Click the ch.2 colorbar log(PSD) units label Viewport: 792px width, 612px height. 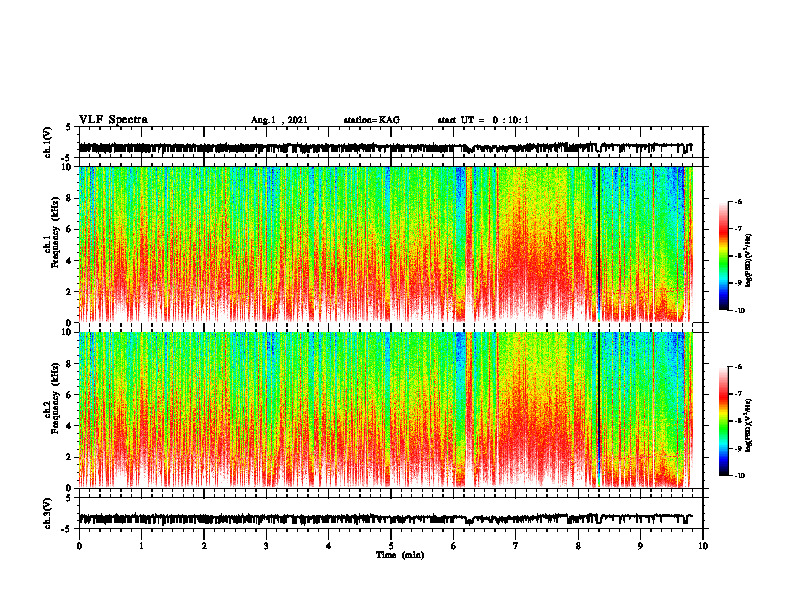click(749, 426)
